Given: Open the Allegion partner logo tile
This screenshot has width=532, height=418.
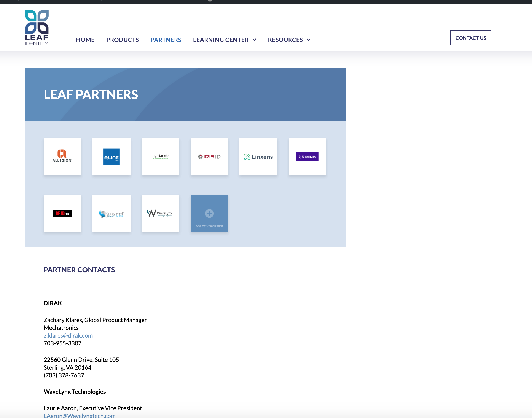Looking at the screenshot, I should coord(62,157).
